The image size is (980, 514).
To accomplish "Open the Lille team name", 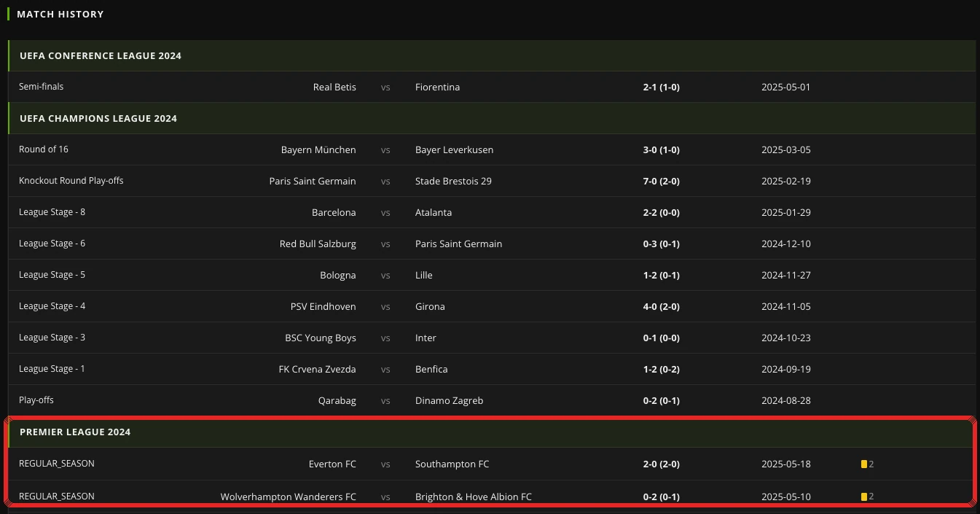I will pos(424,275).
